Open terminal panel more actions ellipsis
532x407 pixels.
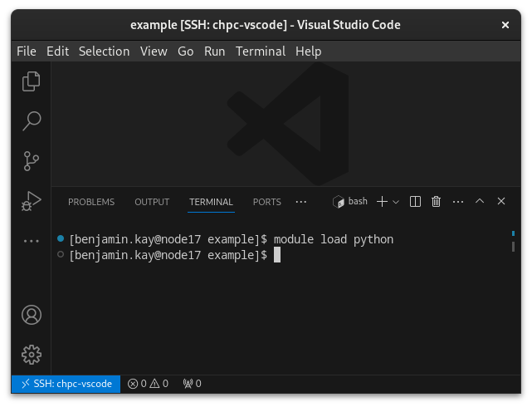tap(458, 202)
